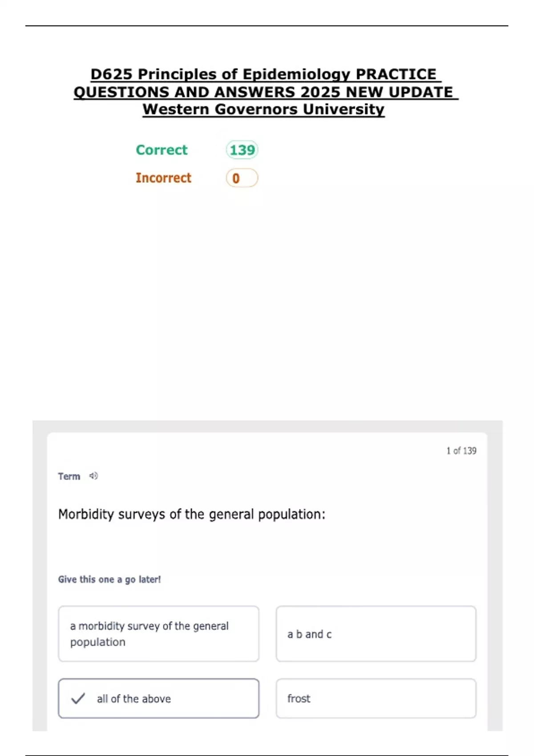Open the 'Western Governors University' title line
Image resolution: width=534 pixels, height=756 pixels.
[263, 109]
